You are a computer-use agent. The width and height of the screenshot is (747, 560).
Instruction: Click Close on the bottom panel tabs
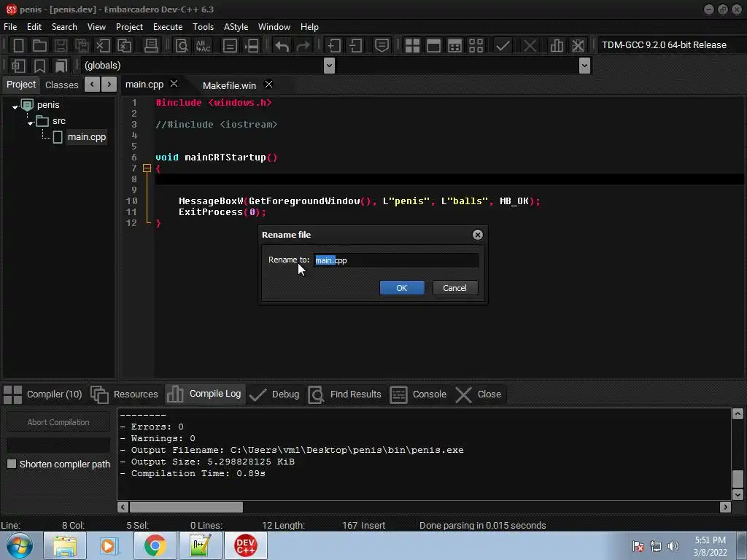(479, 394)
